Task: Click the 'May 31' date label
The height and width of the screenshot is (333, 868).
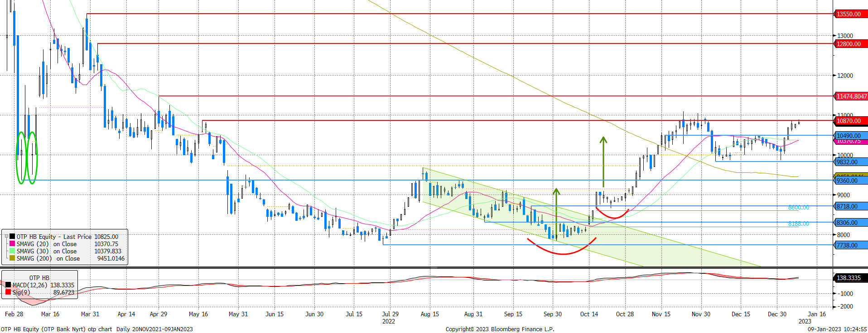Action: point(238,314)
